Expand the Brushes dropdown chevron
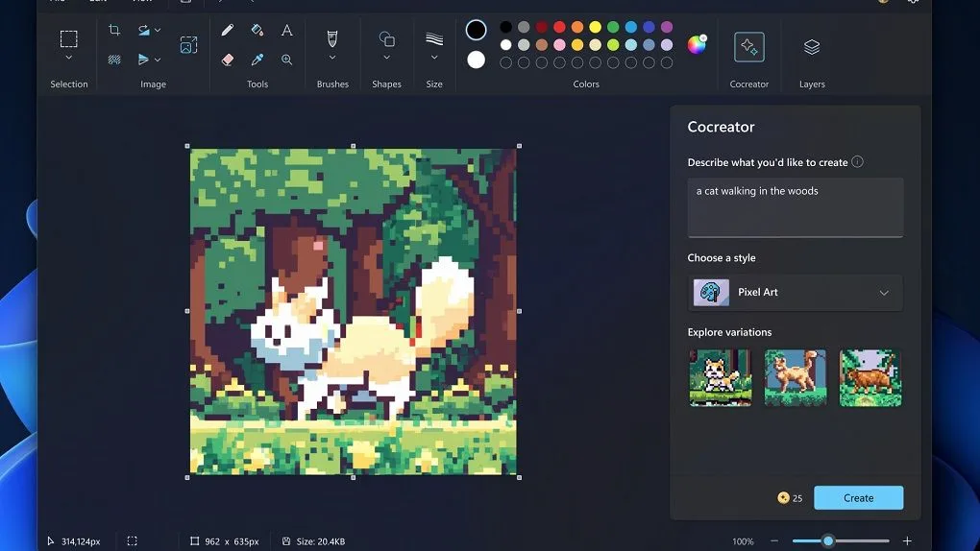980x551 pixels. [332, 58]
